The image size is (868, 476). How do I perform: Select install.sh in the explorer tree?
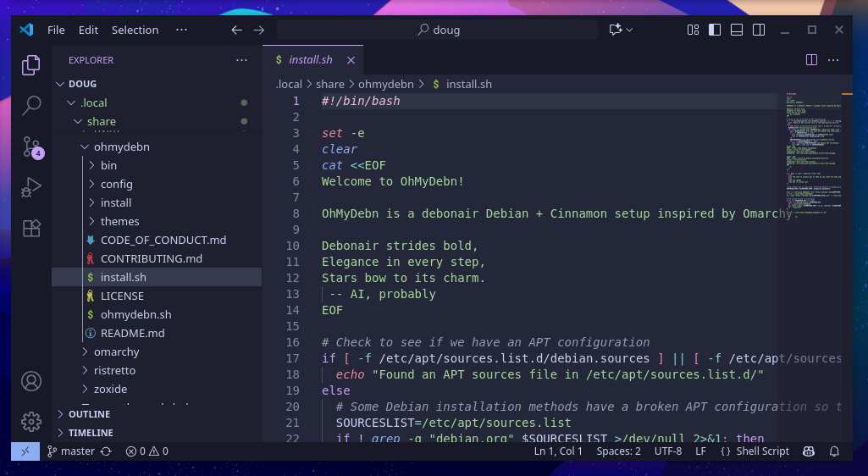(x=157, y=277)
